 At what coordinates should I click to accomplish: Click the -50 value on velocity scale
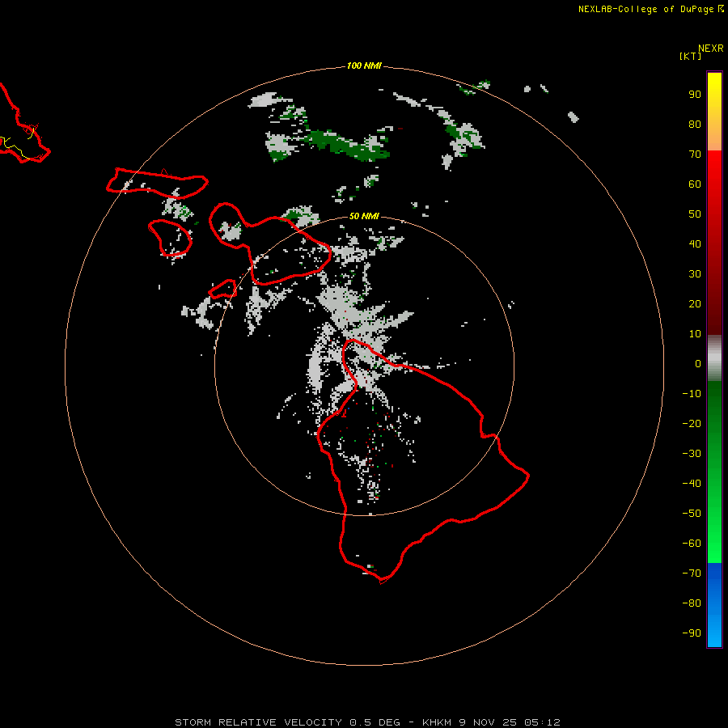pos(692,514)
